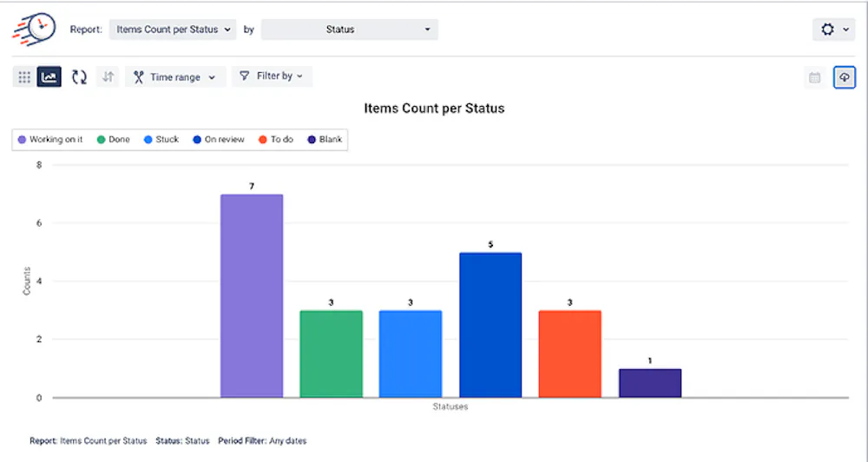Select the chart view icon
This screenshot has height=462, width=868.
click(49, 77)
